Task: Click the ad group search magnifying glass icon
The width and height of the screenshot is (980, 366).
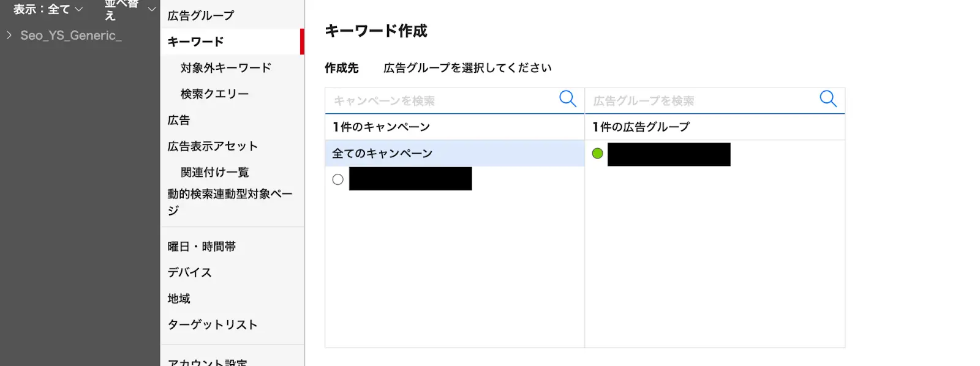Action: click(828, 99)
